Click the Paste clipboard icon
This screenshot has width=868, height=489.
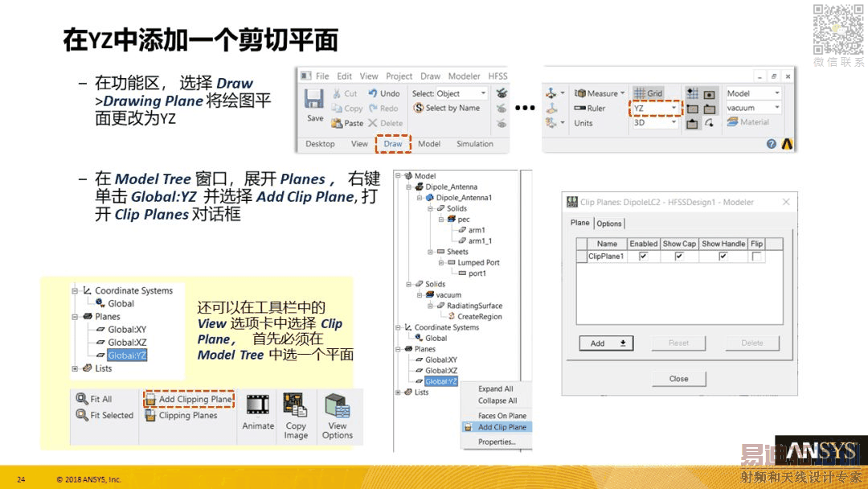[337, 123]
